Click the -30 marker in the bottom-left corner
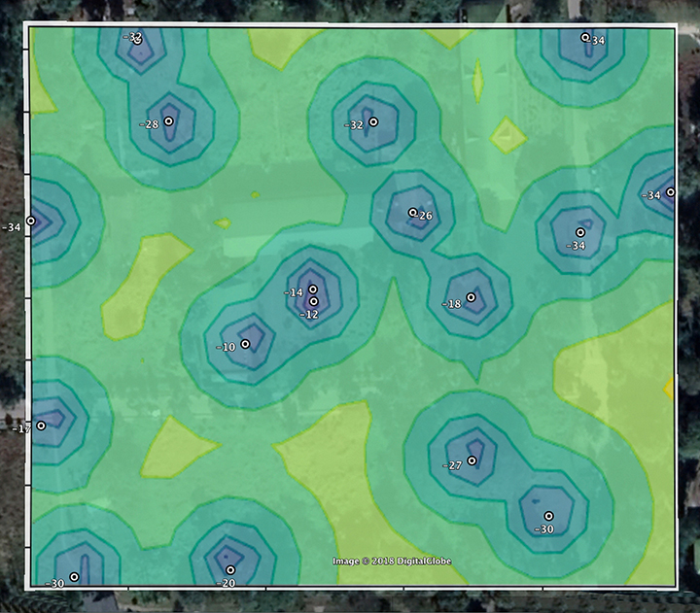700x613 pixels. pos(74,577)
